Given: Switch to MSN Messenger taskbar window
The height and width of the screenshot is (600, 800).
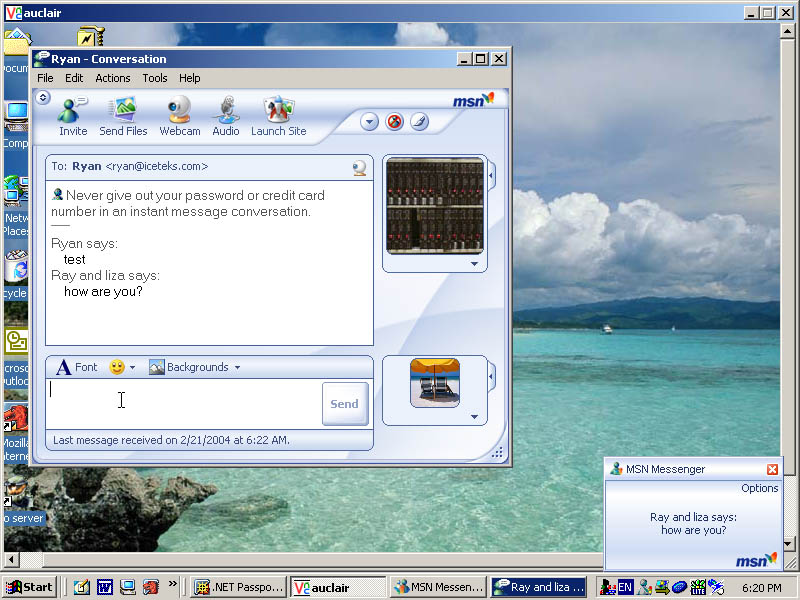Looking at the screenshot, I should tap(438, 587).
